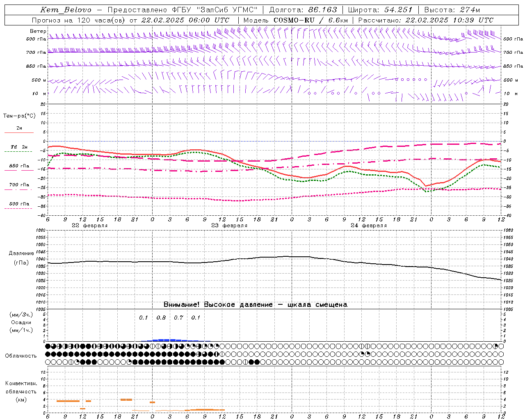The width and height of the screenshot is (525, 420).
Task: Click the 'Модель COSMO-RU / 6.6км' model label
Action: point(295,20)
